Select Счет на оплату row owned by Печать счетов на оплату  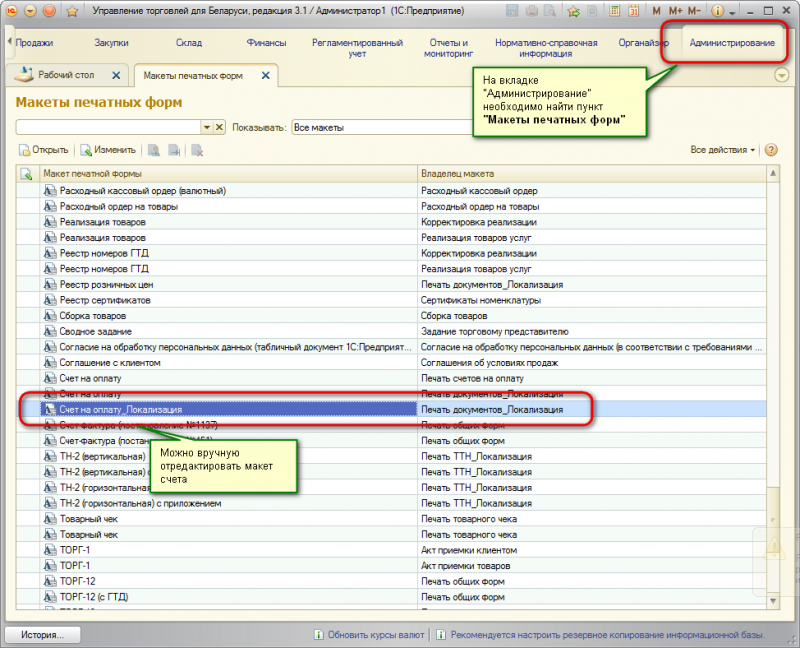391,379
